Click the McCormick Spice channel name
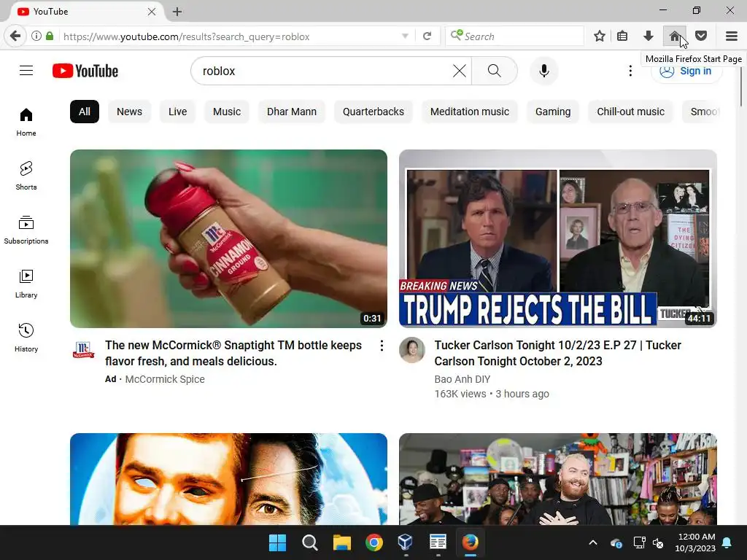The width and height of the screenshot is (747, 560). click(x=165, y=379)
